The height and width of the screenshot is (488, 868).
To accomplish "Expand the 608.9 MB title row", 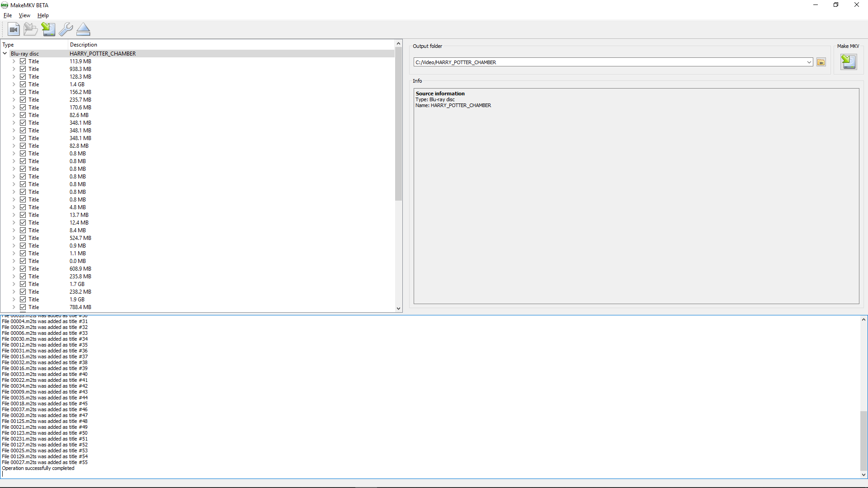I will [14, 269].
